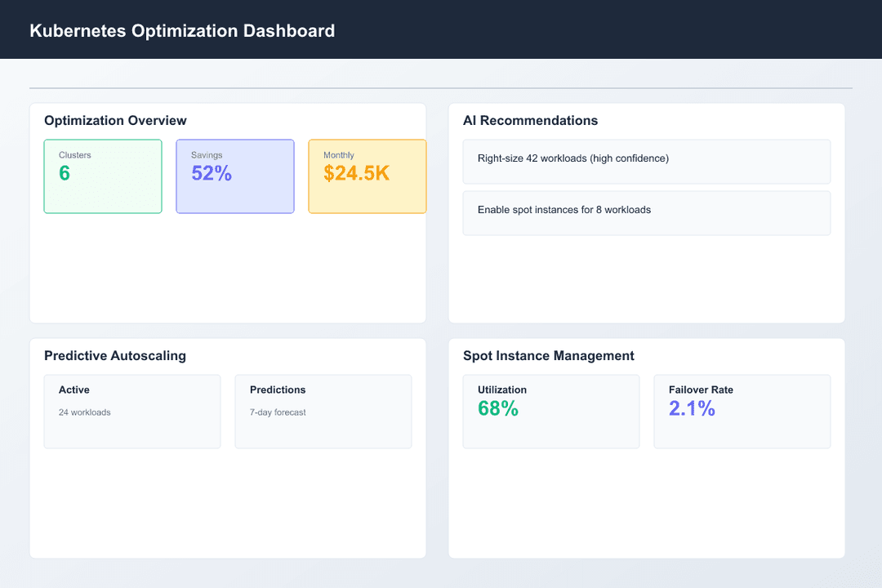Click the 52% savings value text
The image size is (882, 588).
click(x=212, y=173)
